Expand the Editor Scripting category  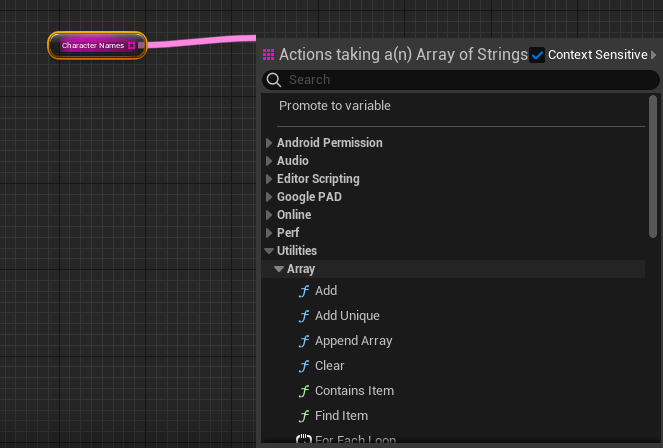tap(269, 179)
